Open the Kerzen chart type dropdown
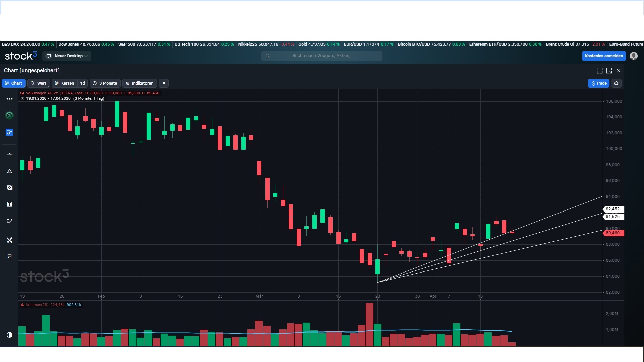The image size is (644, 362). (65, 83)
